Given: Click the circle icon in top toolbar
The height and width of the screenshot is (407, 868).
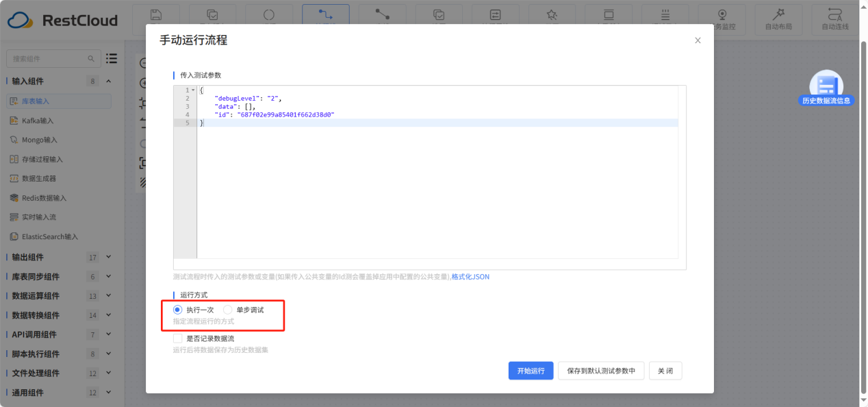Looking at the screenshot, I should point(268,15).
